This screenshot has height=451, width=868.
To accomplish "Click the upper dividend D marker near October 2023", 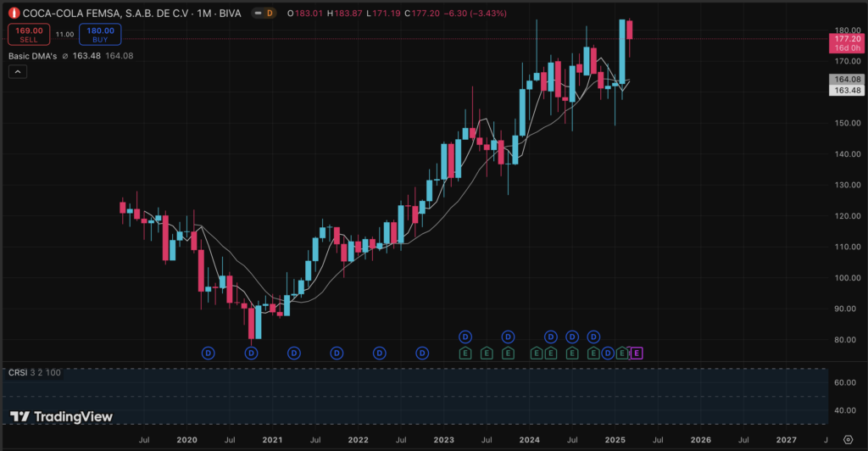I will click(x=509, y=337).
